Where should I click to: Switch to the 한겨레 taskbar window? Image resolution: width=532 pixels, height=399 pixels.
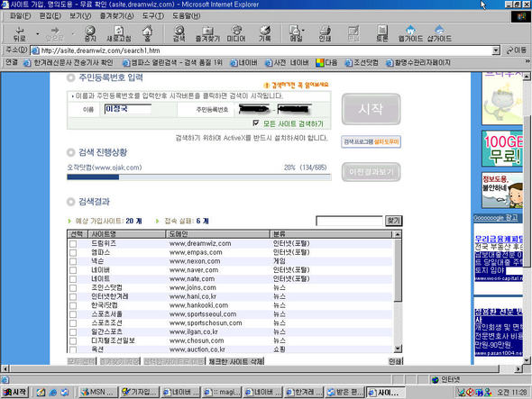pyautogui.click(x=304, y=392)
